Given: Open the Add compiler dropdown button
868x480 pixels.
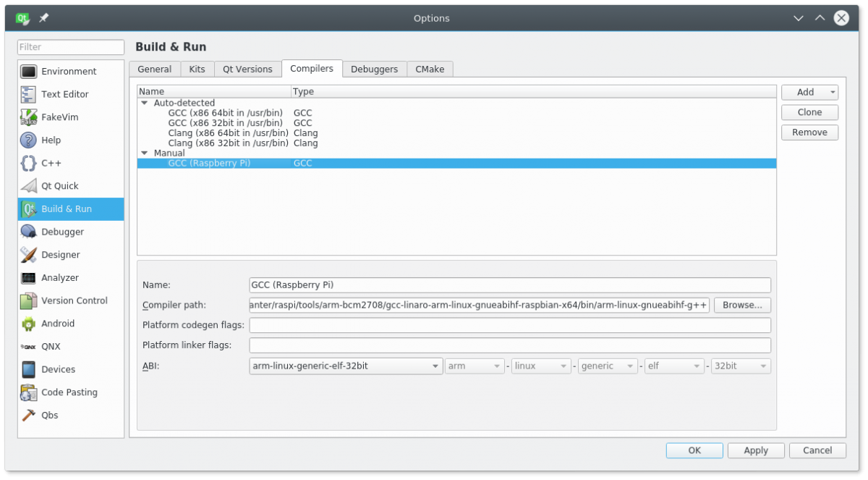Looking at the screenshot, I should point(809,93).
